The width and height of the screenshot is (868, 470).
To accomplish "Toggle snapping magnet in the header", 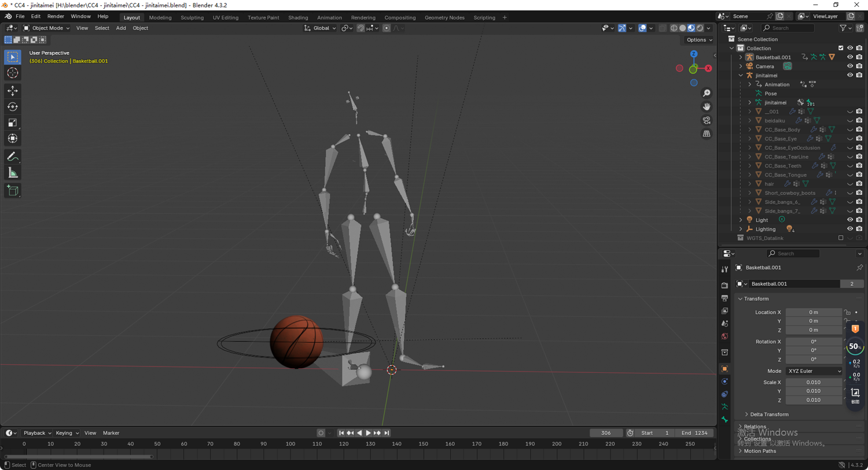I will click(361, 28).
